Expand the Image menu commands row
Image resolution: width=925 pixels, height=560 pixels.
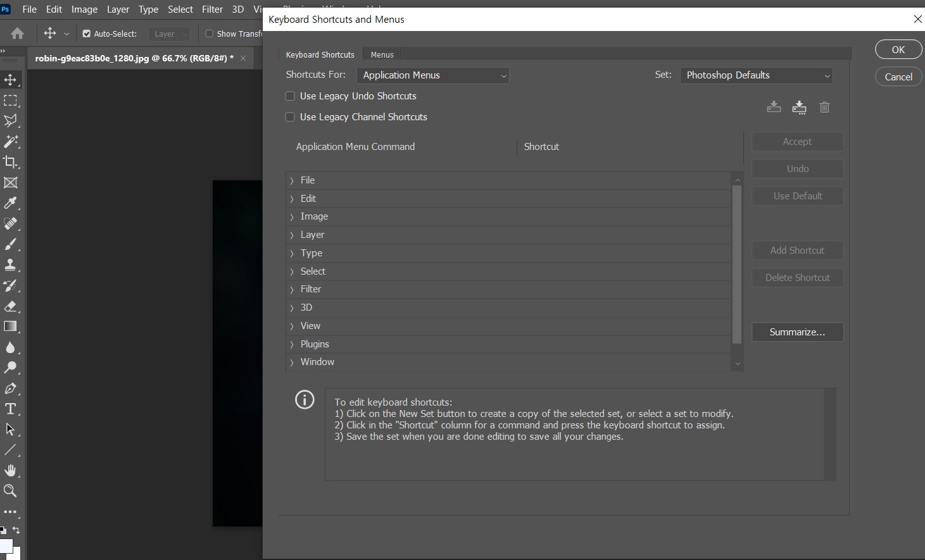click(x=508, y=216)
